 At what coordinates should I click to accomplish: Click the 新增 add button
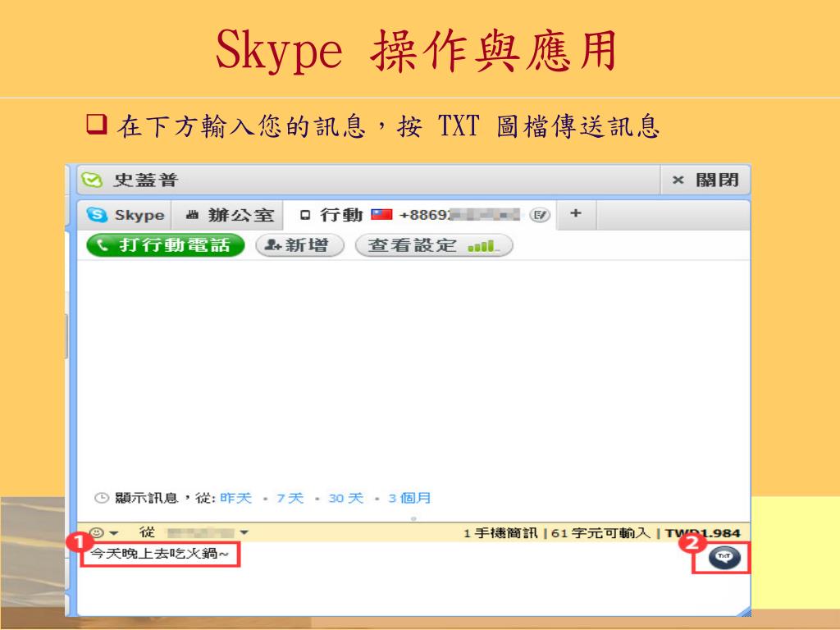299,245
